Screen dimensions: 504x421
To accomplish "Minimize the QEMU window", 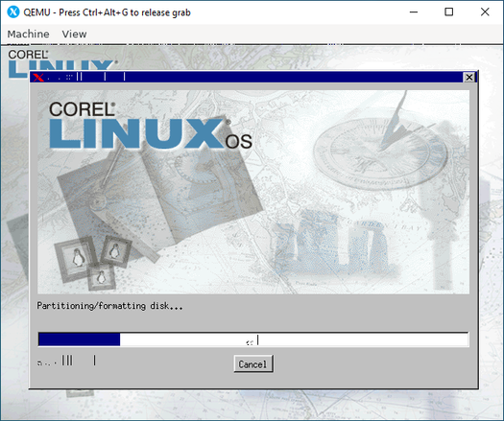I will [414, 12].
